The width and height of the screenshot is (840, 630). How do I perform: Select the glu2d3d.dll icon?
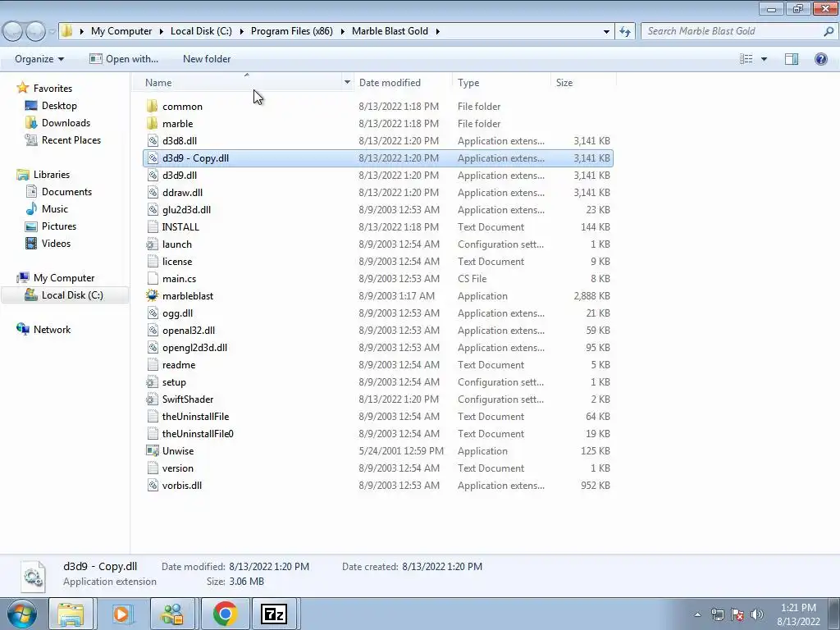tap(153, 209)
